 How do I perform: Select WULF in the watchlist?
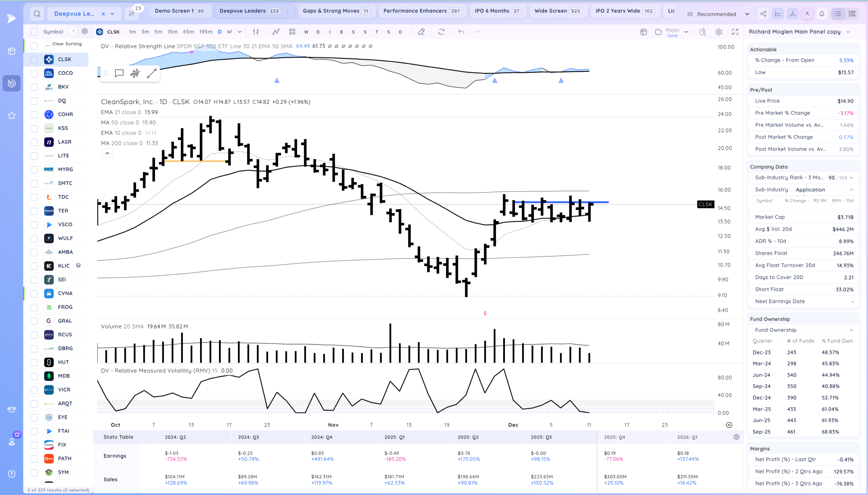(65, 238)
